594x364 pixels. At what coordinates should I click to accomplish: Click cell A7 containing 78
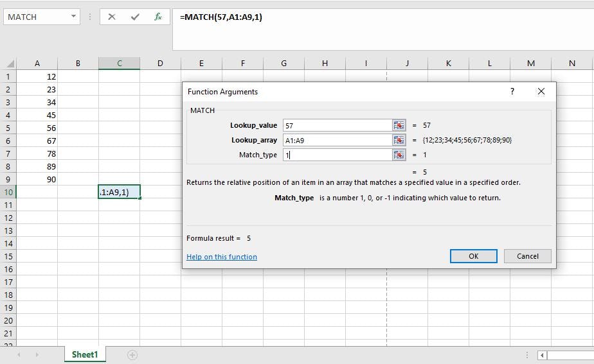pos(37,154)
